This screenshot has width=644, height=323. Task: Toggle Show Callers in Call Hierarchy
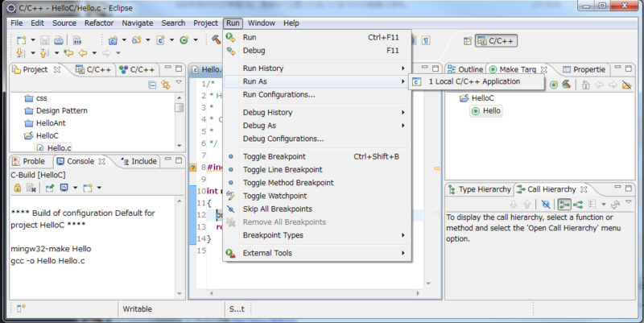coord(564,205)
